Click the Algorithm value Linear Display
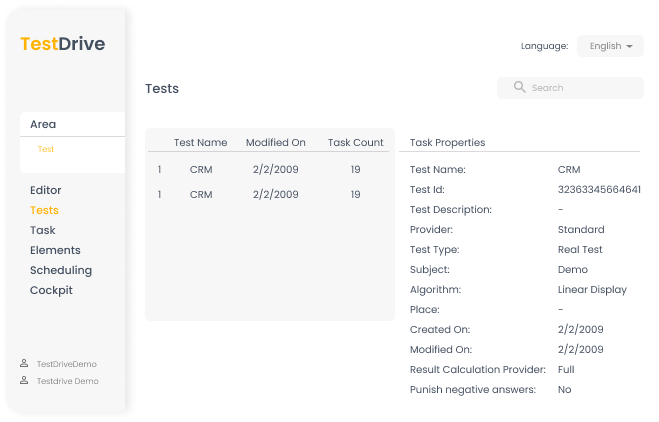This screenshot has width=659, height=422. click(x=592, y=290)
